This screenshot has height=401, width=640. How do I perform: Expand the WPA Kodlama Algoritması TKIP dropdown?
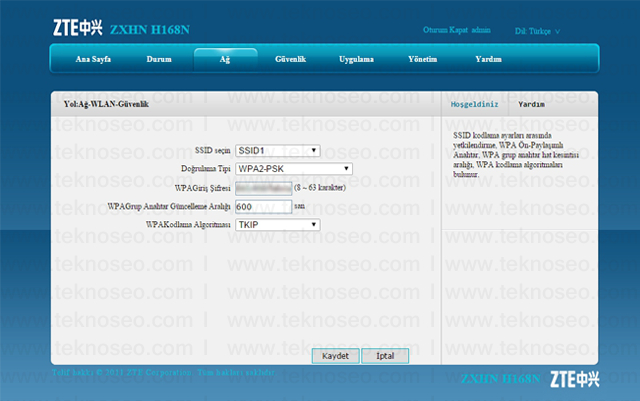(x=278, y=225)
